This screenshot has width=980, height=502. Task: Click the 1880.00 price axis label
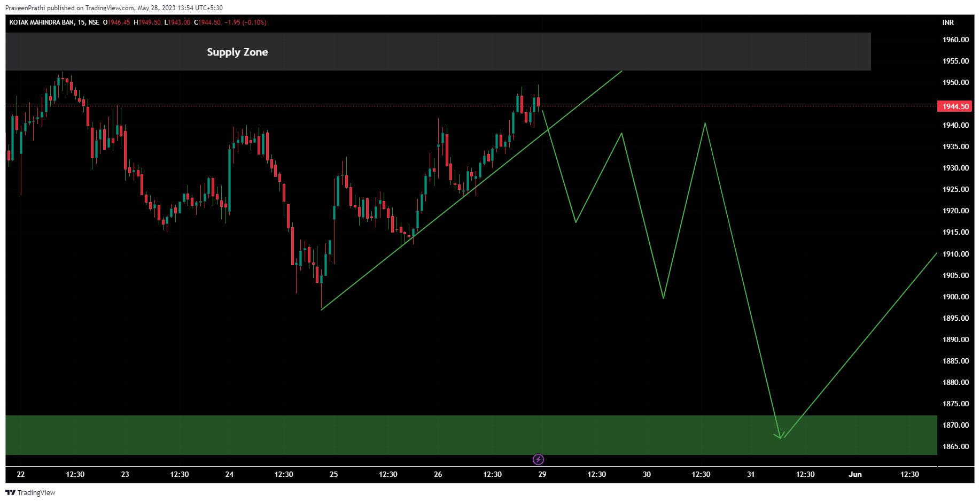point(955,382)
